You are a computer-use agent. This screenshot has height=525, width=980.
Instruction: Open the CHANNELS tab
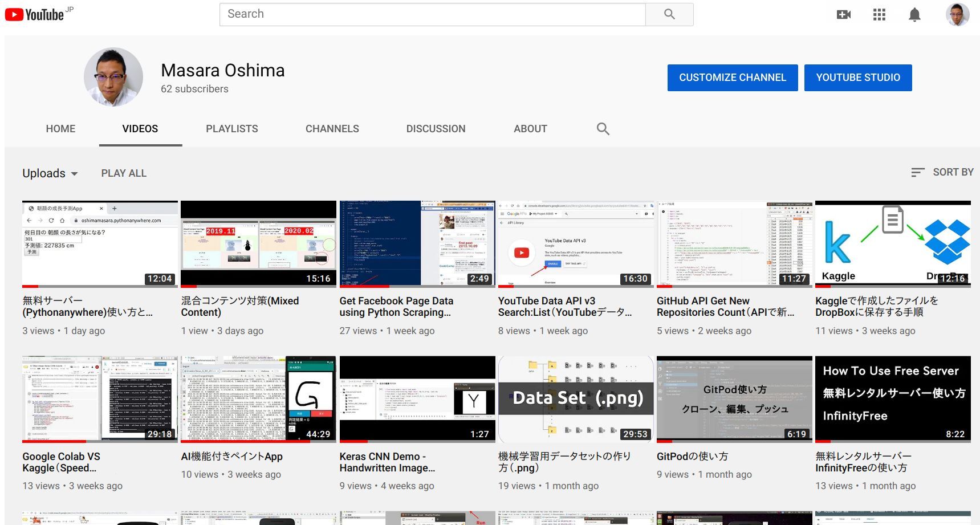[332, 129]
